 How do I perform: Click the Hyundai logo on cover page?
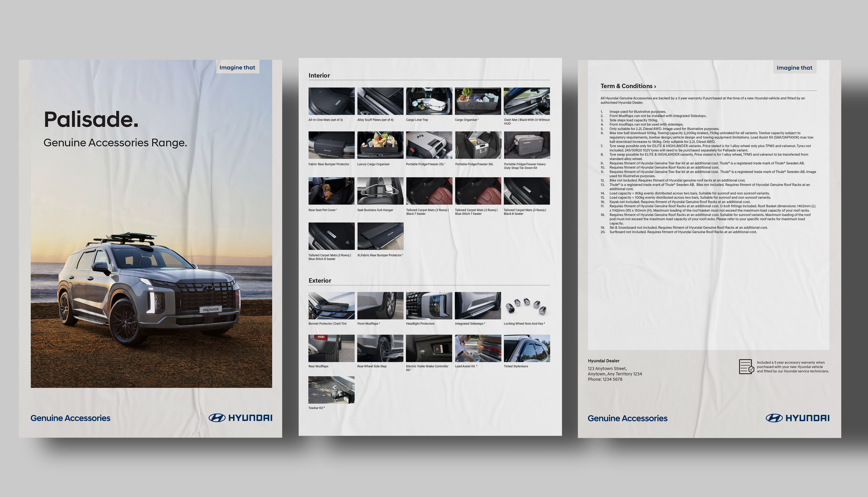(x=240, y=418)
